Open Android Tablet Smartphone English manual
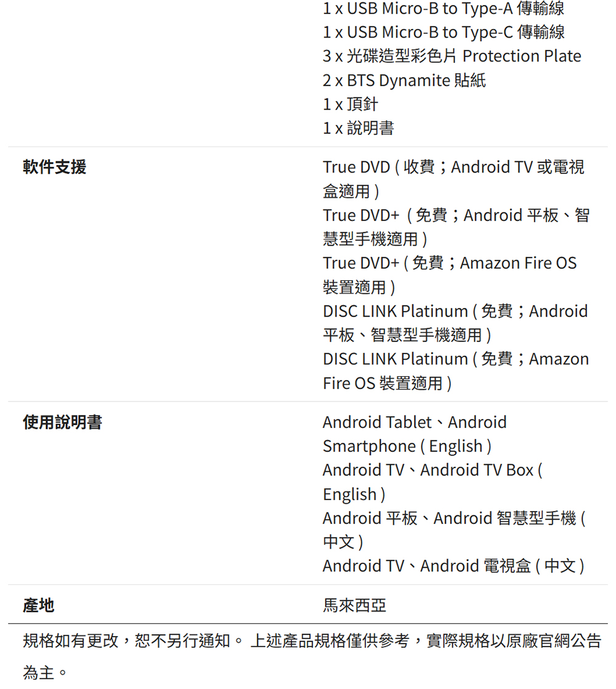 415,434
